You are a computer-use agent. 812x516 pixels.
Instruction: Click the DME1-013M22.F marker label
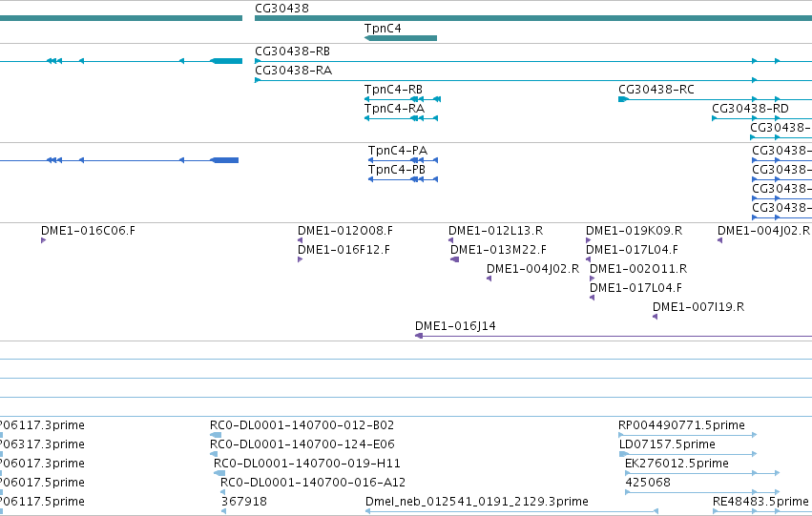point(498,250)
